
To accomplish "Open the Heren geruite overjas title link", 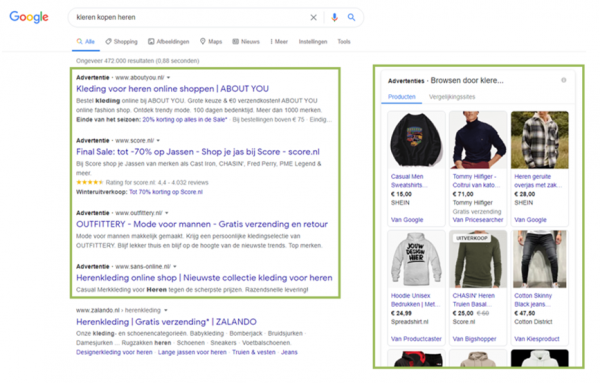I will (x=538, y=181).
